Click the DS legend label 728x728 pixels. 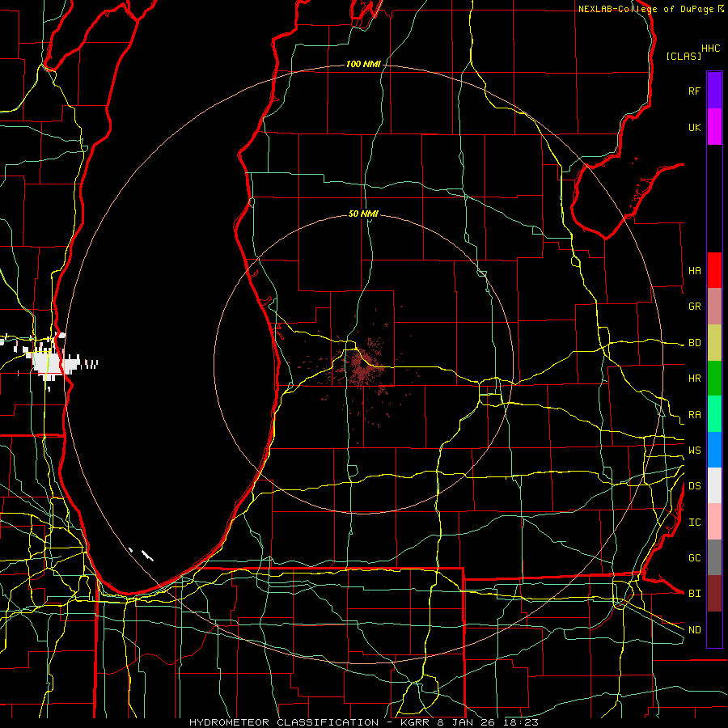click(694, 486)
